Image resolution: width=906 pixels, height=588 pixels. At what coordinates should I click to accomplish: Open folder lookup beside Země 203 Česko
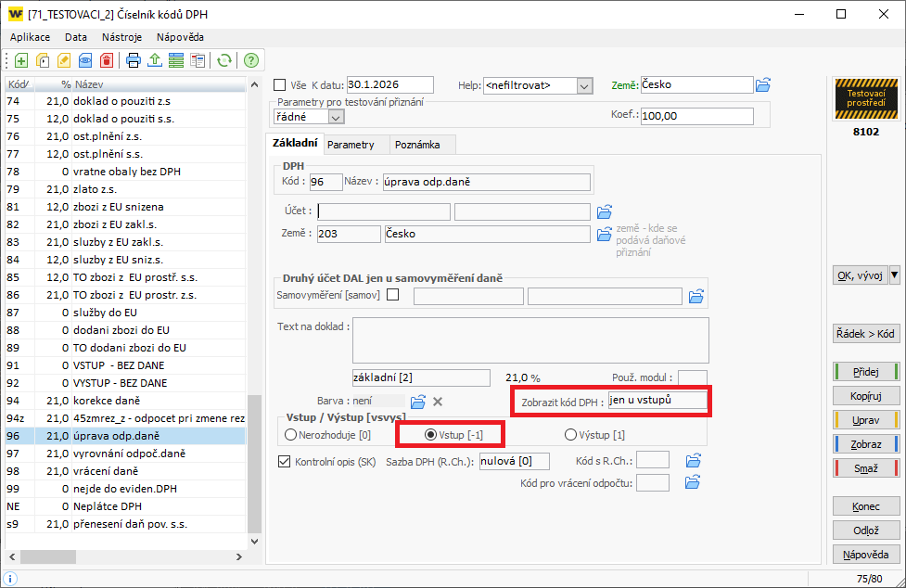(605, 234)
